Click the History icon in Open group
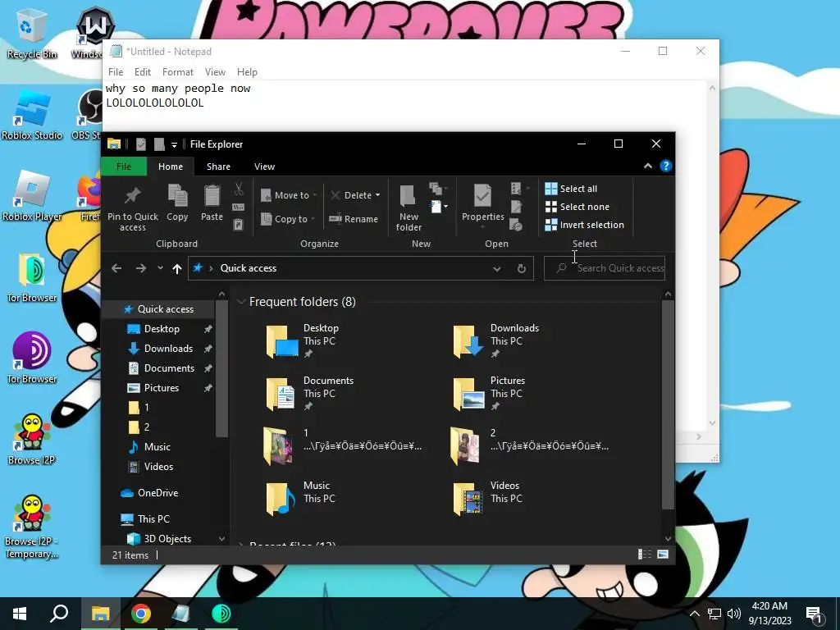Screen dimensions: 840x630 click(x=516, y=225)
